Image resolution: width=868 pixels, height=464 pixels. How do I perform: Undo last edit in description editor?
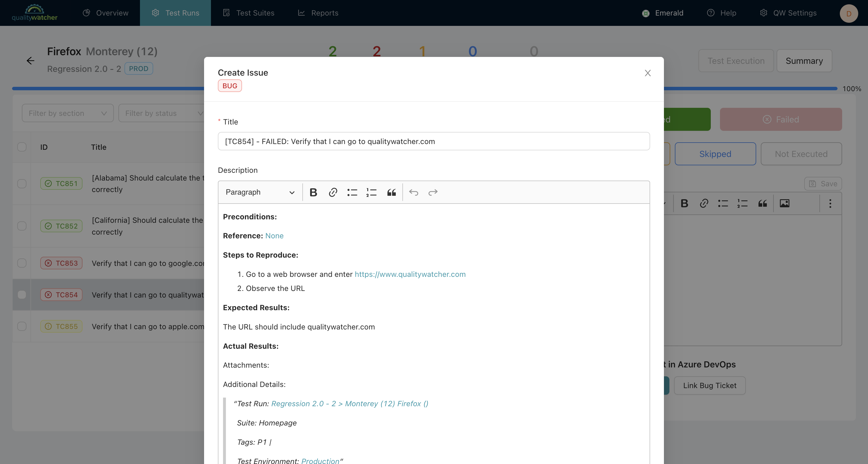[x=413, y=192]
